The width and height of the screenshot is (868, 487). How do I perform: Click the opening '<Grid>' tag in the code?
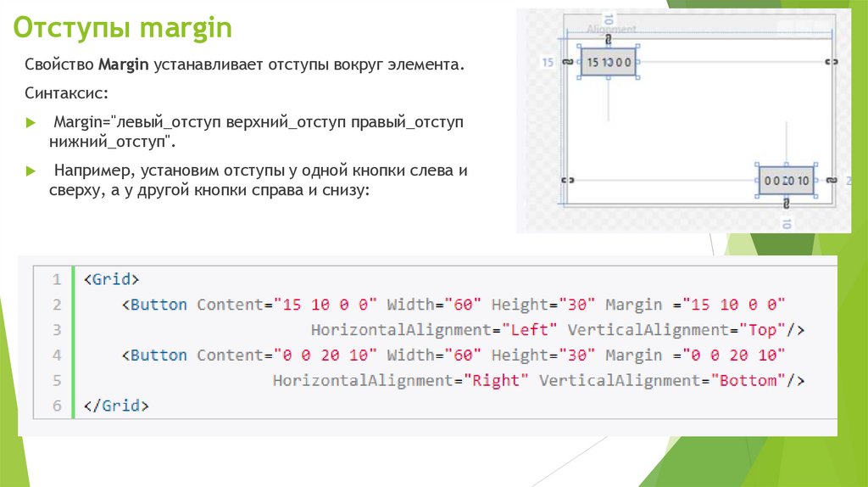pyautogui.click(x=111, y=279)
